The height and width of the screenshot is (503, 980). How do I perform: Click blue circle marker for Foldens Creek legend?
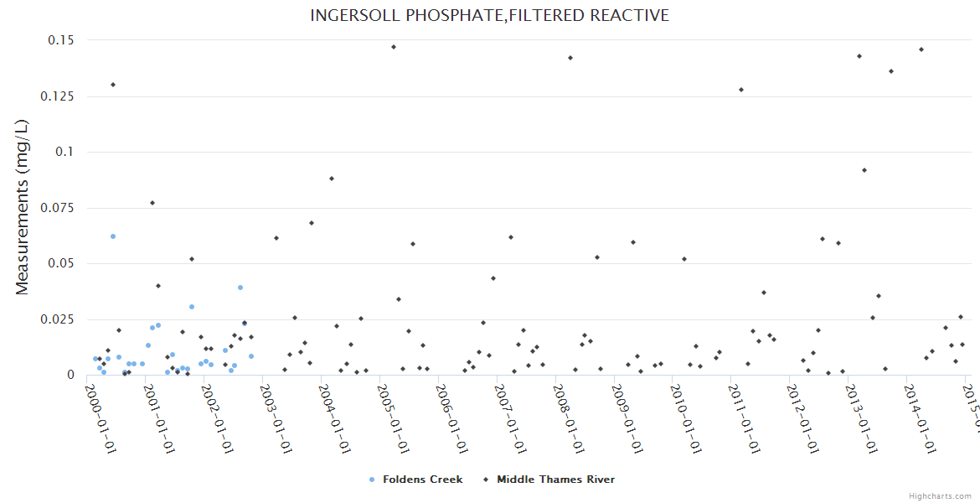tap(371, 480)
